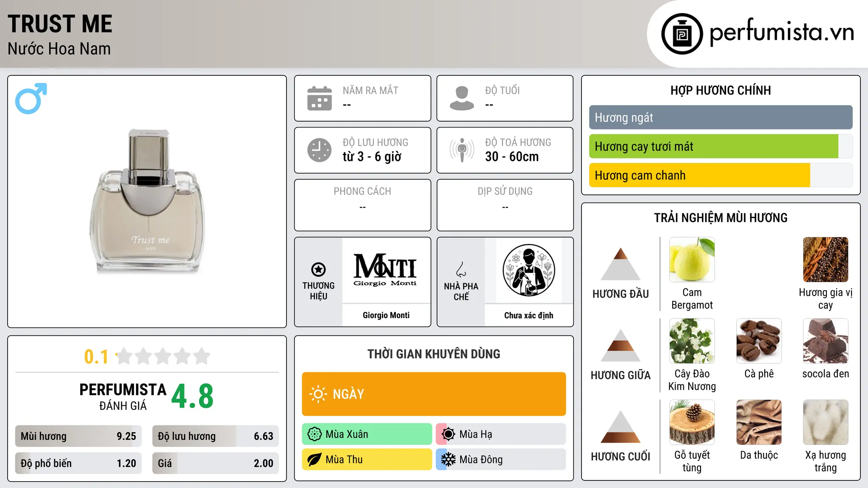Click the PERFUMISTA ĐÁNH GIÁ label

click(123, 396)
